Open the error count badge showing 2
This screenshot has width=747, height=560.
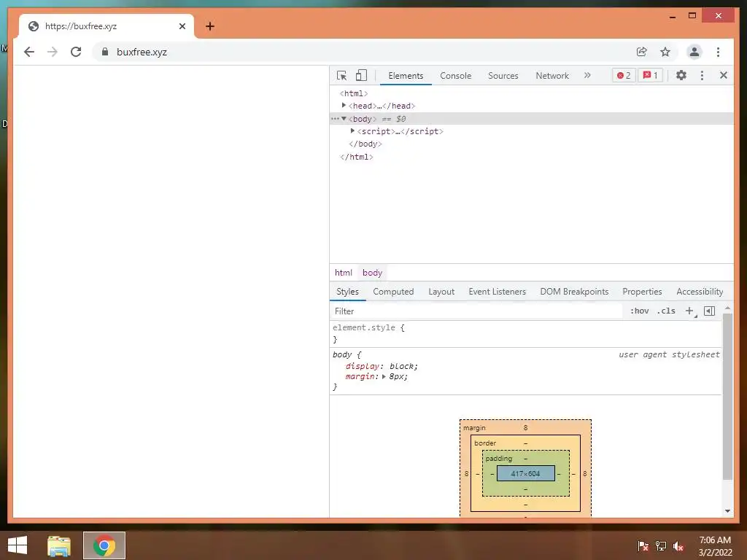[624, 75]
